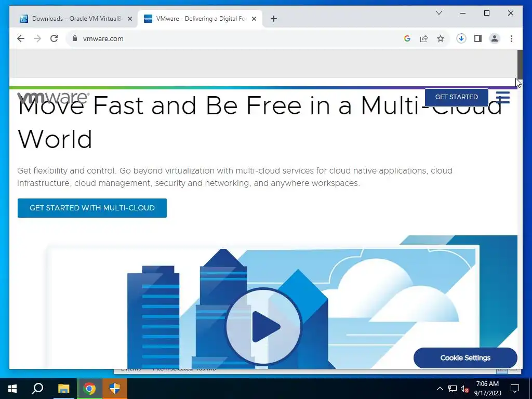The height and width of the screenshot is (399, 532).
Task: Click the VMware logo
Action: click(54, 98)
